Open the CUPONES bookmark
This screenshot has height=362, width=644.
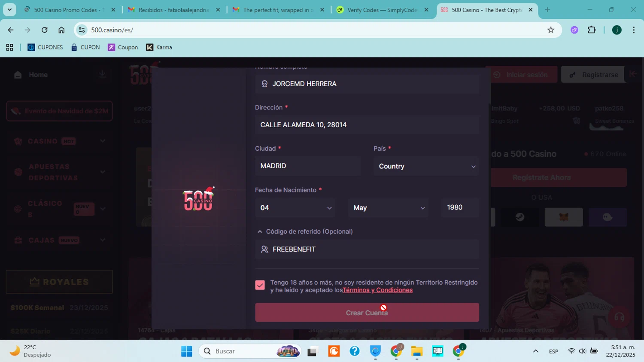pos(45,47)
